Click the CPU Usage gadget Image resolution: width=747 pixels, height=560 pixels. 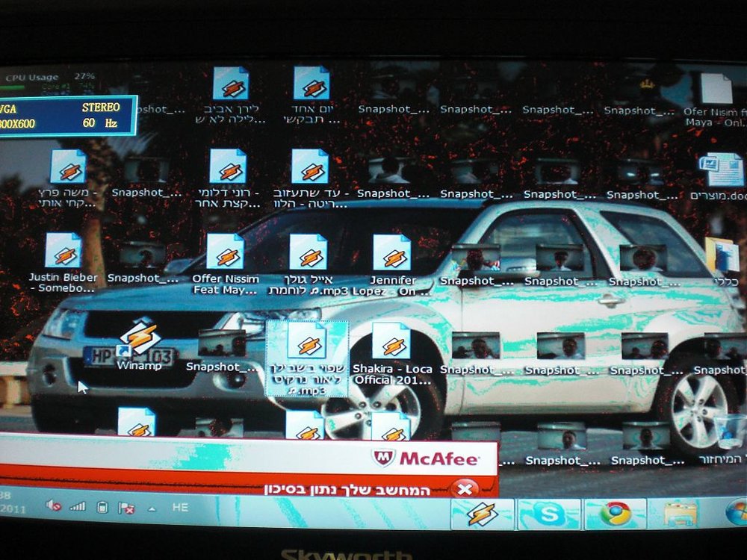[x=50, y=82]
